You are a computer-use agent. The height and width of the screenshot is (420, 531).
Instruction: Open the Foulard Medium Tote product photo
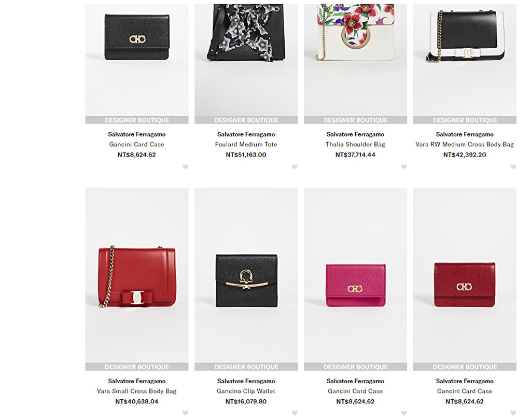(x=246, y=60)
